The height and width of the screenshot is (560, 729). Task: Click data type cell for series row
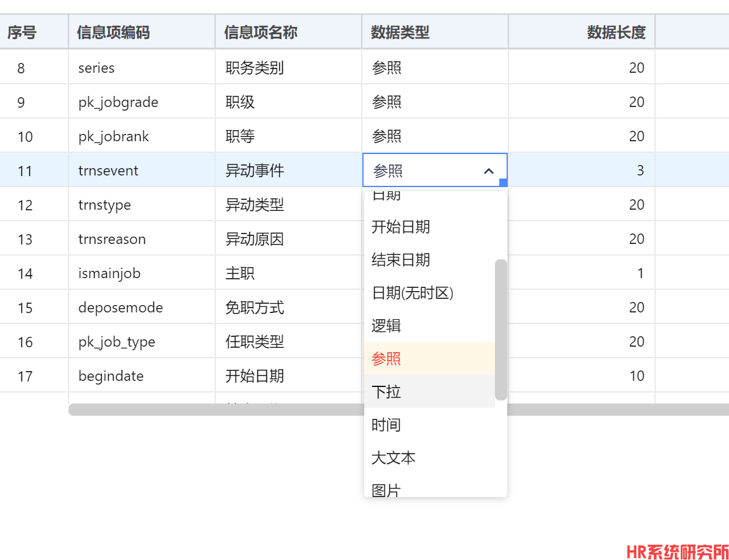(434, 68)
